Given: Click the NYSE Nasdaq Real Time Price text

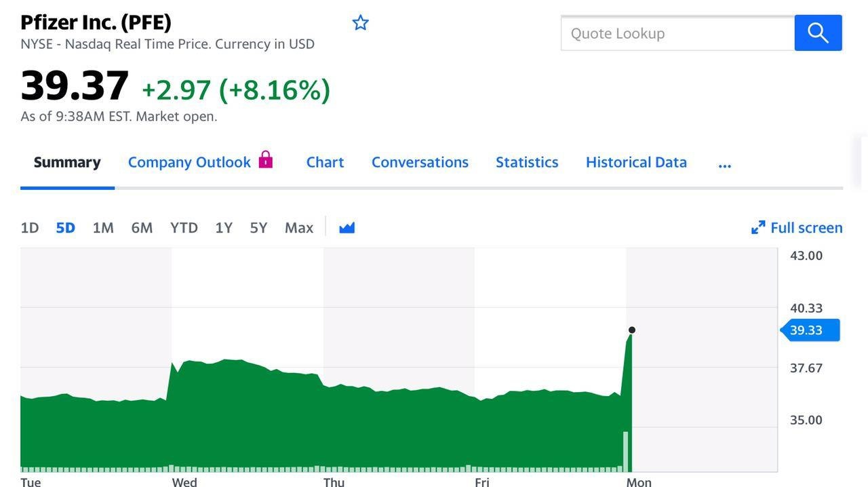Looking at the screenshot, I should [x=167, y=44].
